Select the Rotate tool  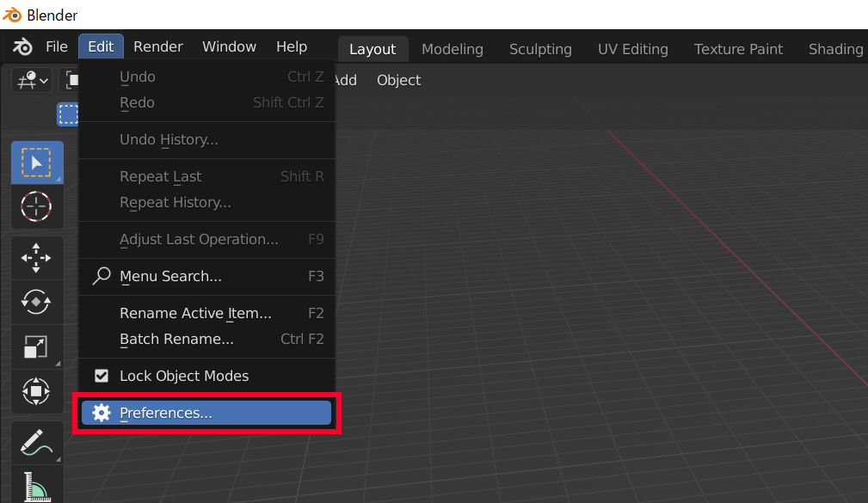tap(38, 302)
